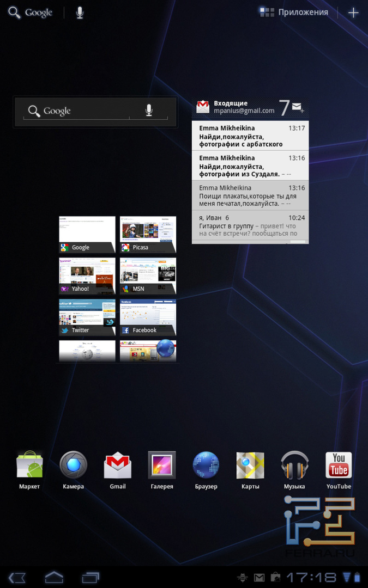This screenshot has height=588, width=368.
Task: Show recent apps from the system bar
Action: (x=91, y=577)
